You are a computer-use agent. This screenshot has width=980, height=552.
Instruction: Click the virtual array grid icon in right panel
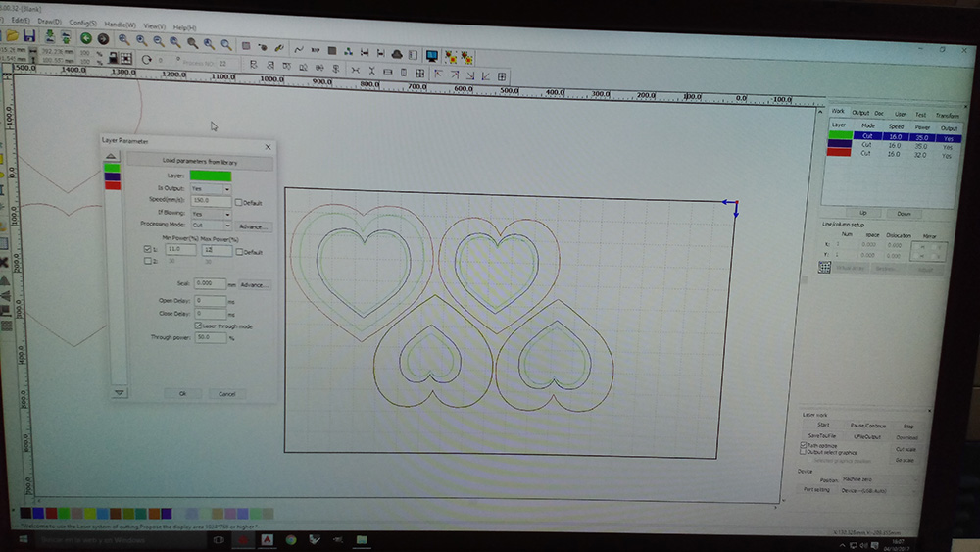click(x=824, y=268)
